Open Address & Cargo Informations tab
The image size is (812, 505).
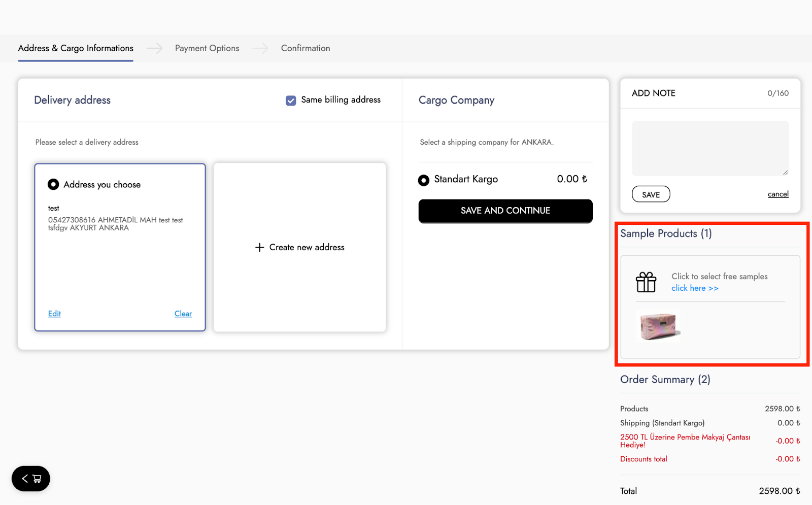click(76, 48)
